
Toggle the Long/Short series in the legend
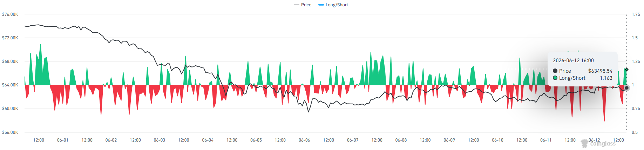coord(333,5)
